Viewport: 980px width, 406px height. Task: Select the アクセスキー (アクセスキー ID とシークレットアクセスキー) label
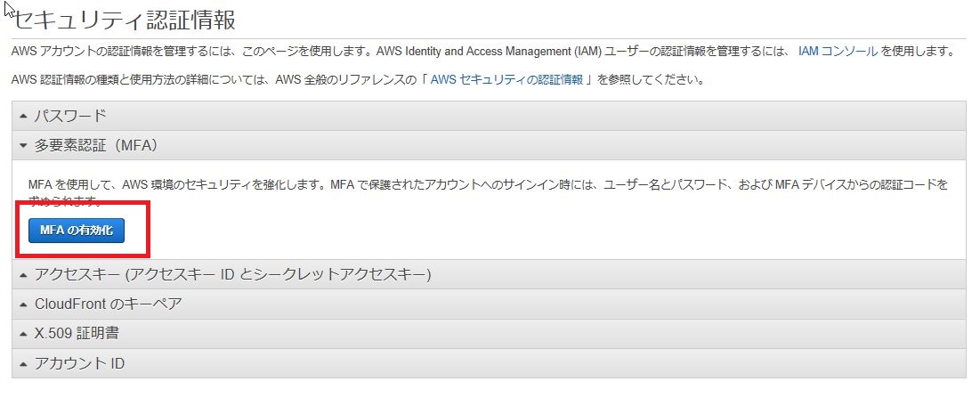pos(232,274)
